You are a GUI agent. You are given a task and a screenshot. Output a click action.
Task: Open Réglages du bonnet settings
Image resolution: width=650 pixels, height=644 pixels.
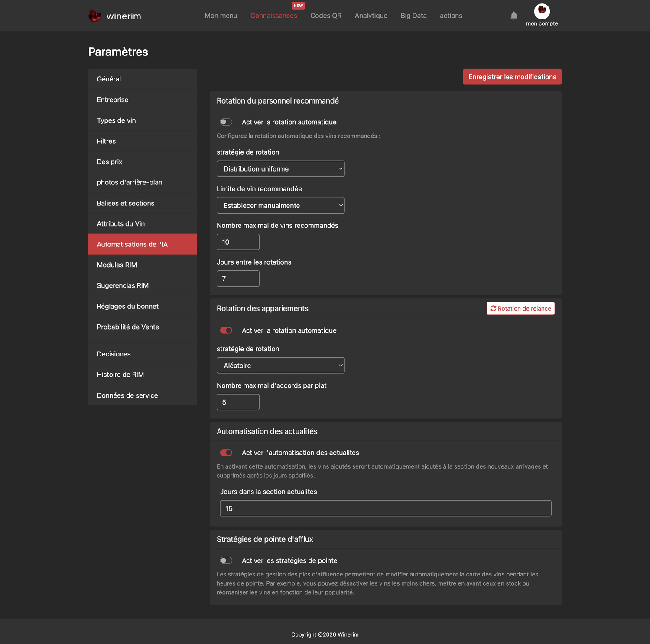coord(143,306)
